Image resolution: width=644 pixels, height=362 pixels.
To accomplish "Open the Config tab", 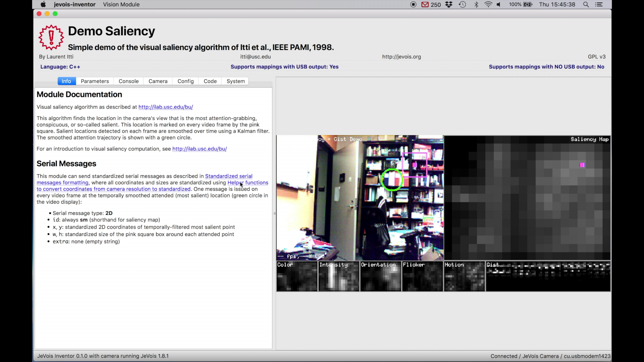I will pyautogui.click(x=185, y=81).
